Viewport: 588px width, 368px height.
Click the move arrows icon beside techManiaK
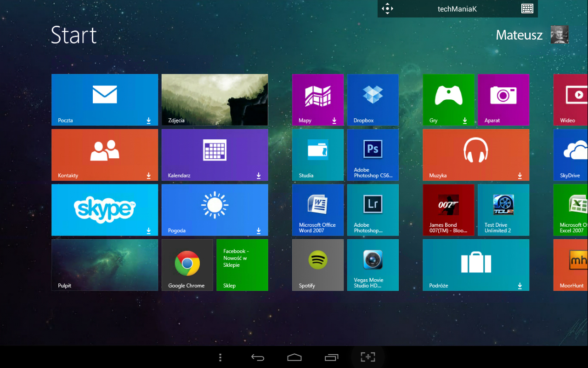387,9
